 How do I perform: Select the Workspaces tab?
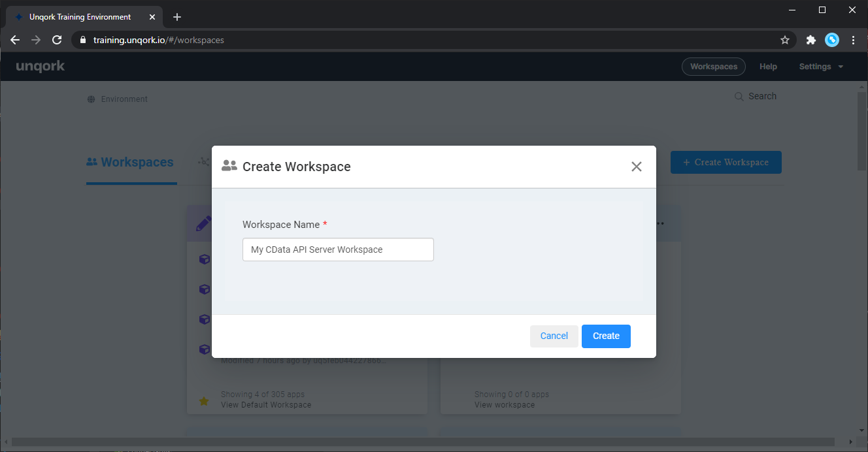[131, 163]
